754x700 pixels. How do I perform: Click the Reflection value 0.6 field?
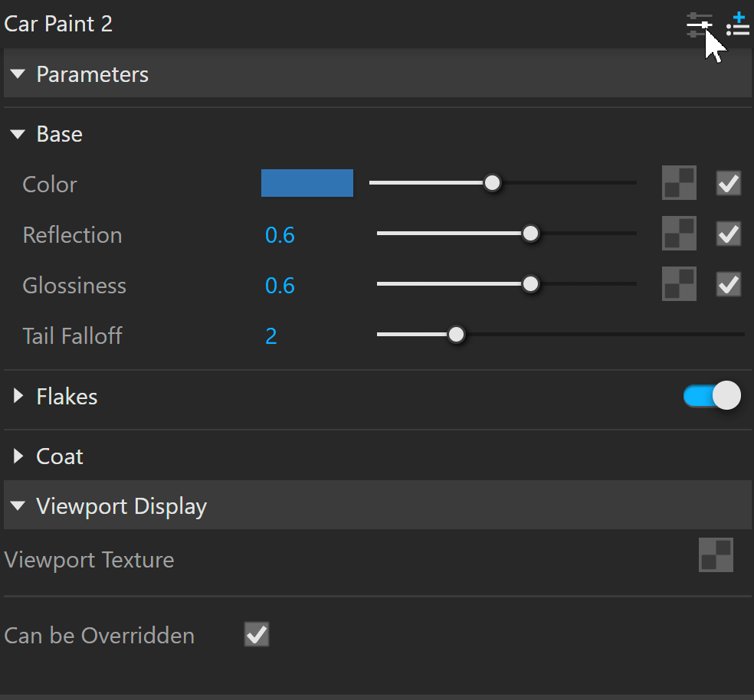click(x=280, y=235)
